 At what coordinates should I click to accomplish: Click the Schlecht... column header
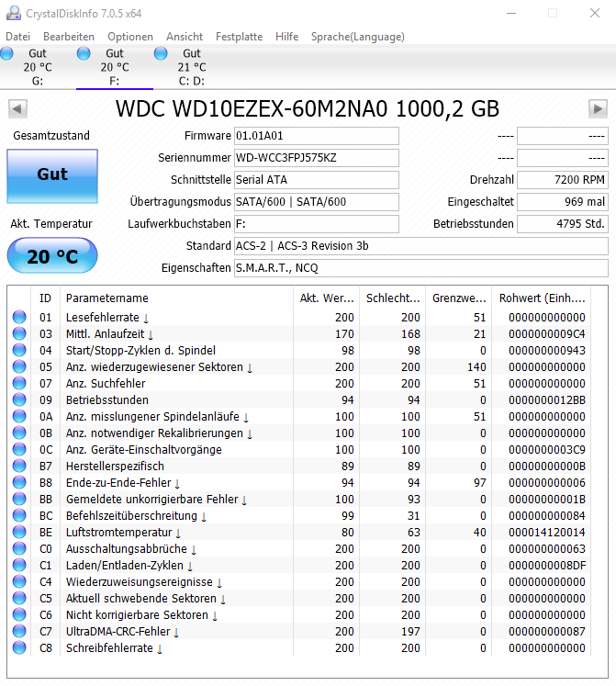[x=393, y=298]
